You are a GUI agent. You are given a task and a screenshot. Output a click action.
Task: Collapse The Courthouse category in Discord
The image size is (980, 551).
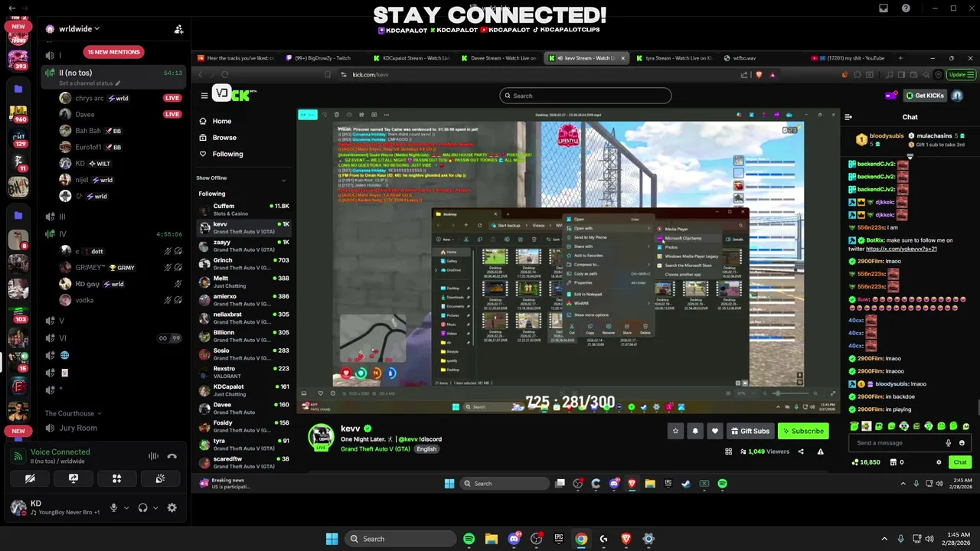73,413
